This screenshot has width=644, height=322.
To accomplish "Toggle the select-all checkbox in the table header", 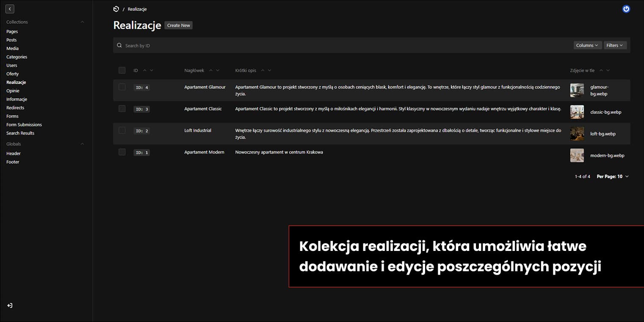I will [122, 70].
